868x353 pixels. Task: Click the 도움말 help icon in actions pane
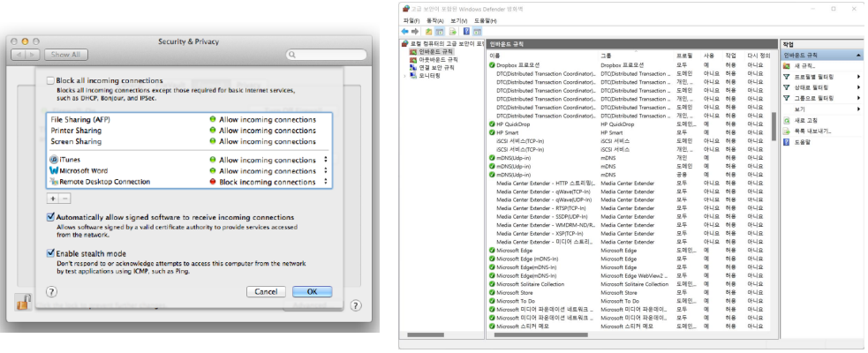point(787,142)
